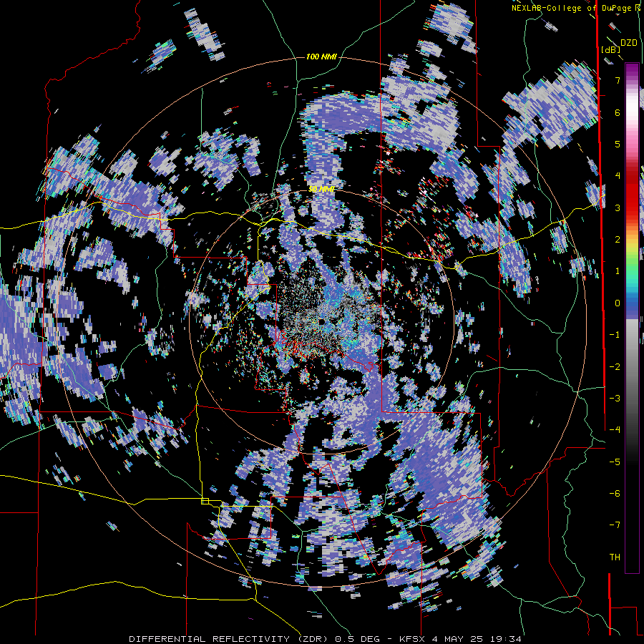The width and height of the screenshot is (644, 644).
Task: Select the -6 value on the color scale
Action: 615,494
